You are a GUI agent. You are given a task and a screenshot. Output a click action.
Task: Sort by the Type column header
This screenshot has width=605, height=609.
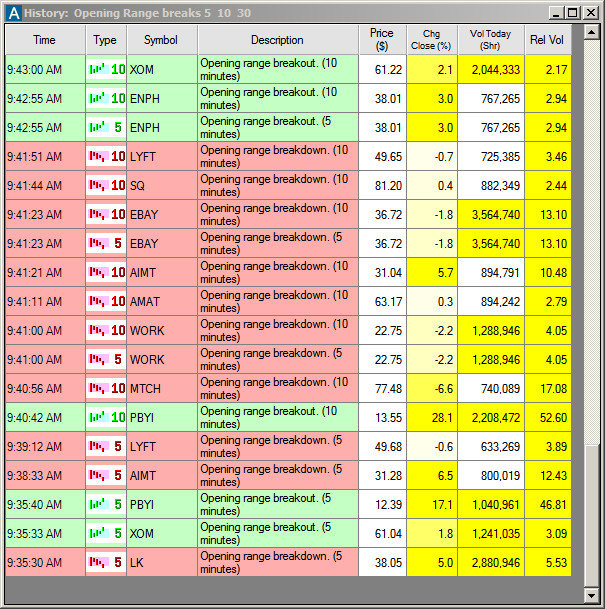click(106, 40)
